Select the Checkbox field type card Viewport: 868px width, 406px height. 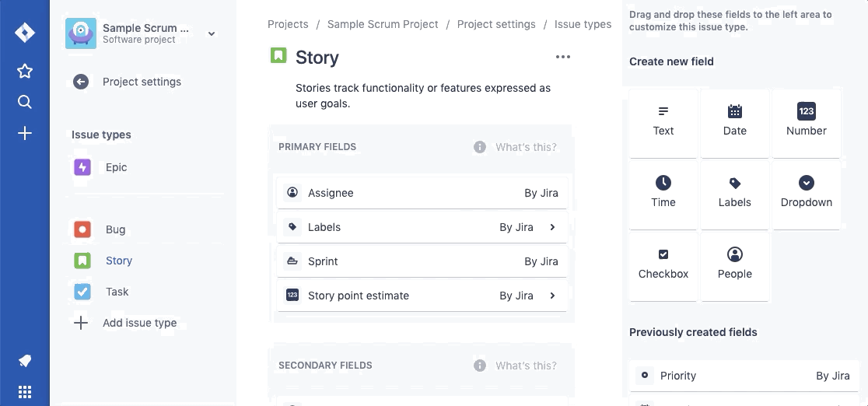[x=663, y=267]
